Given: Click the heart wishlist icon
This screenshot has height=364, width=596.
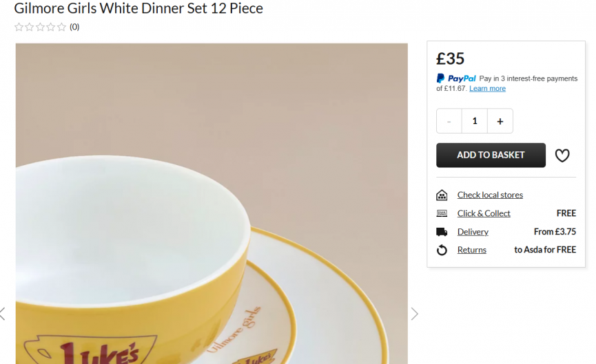Looking at the screenshot, I should [562, 156].
